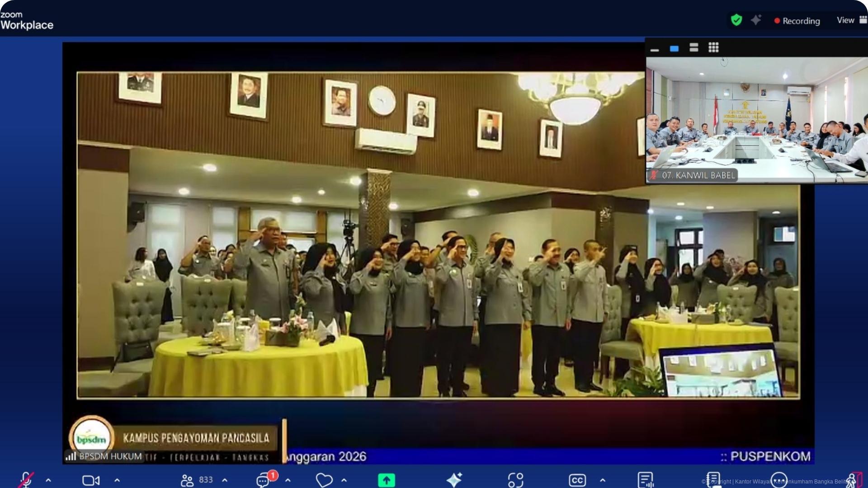868x488 pixels.
Task: Click the green Share Screen button
Action: coord(387,480)
